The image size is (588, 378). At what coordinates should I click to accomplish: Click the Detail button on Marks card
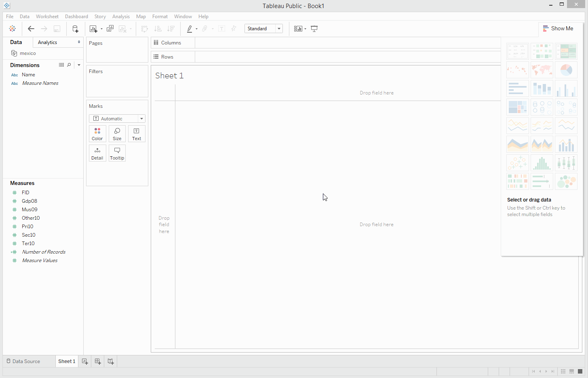click(x=97, y=153)
